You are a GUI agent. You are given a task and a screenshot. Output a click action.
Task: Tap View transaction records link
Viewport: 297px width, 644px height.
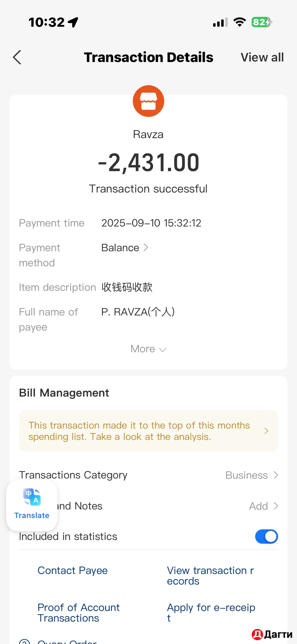pos(210,576)
